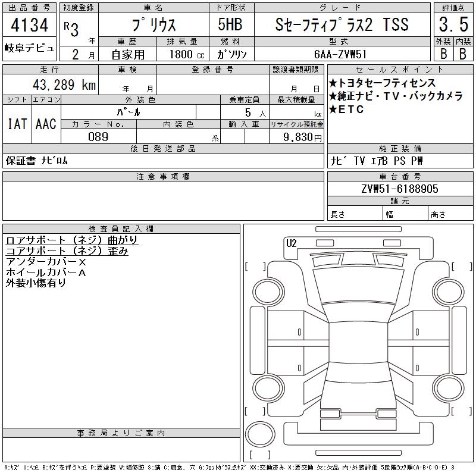Select inspector note ロアサポート（ネジ）曲がり
476x476 pixels.
click(x=71, y=240)
